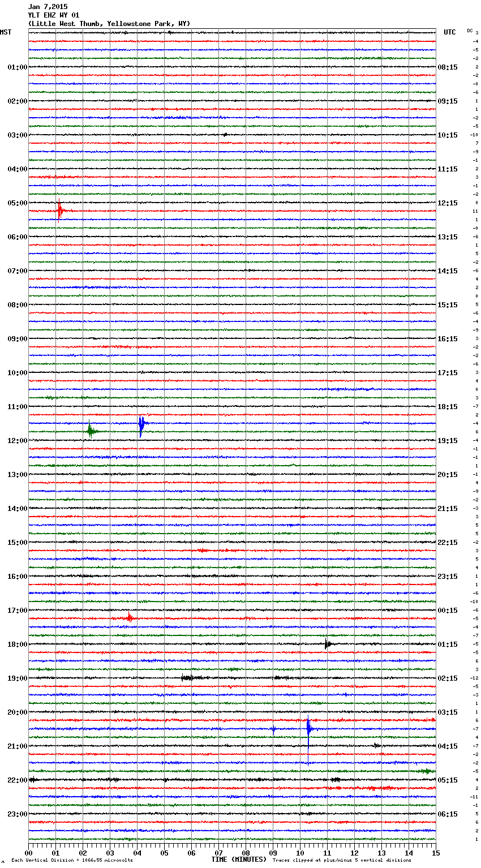Viewport: 481px width, 868px height.
Task: Click the 'TIME (MINUTES)' axis title
Action: (x=239, y=860)
